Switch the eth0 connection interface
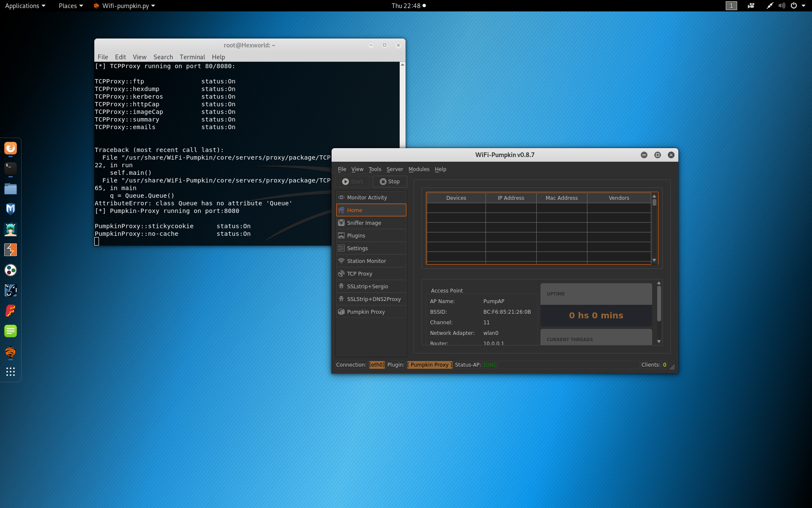 pos(377,364)
